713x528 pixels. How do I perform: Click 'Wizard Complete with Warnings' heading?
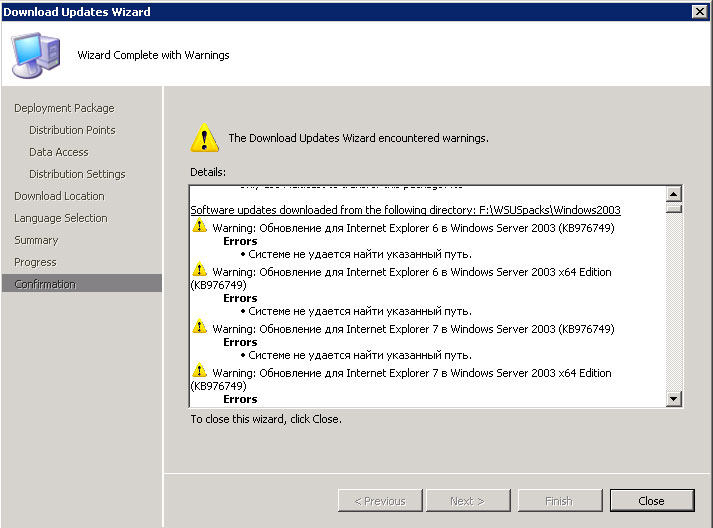[153, 55]
